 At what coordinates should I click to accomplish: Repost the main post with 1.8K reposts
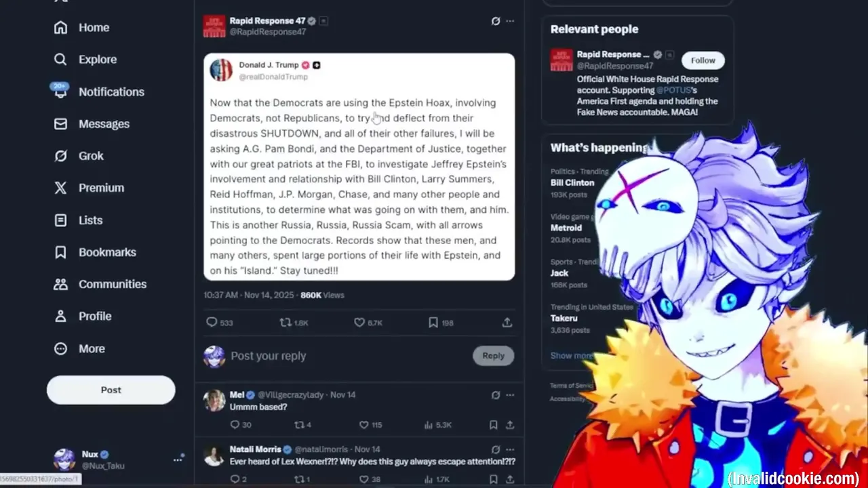click(x=285, y=323)
